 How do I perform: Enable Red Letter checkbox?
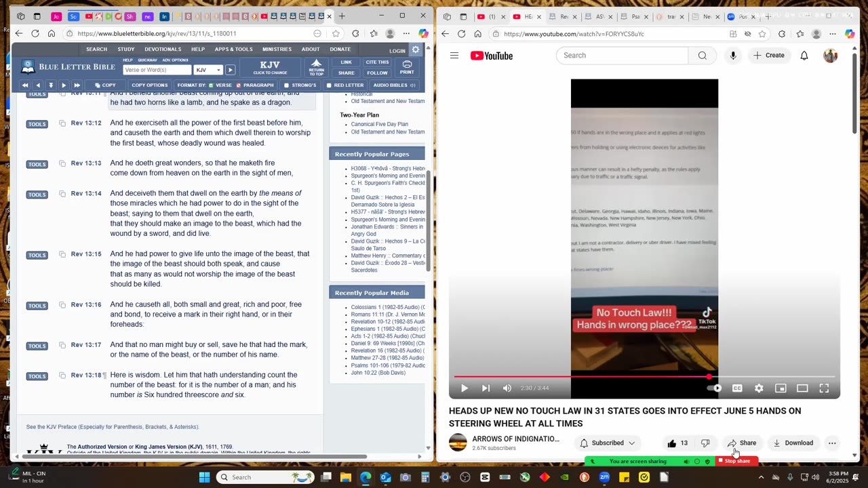[329, 85]
